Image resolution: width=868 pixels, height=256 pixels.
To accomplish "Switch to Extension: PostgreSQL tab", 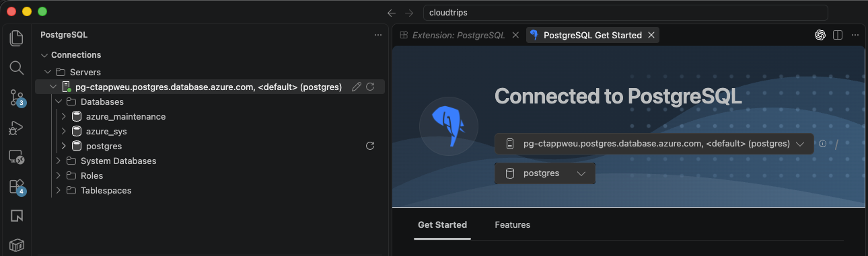I will [458, 35].
